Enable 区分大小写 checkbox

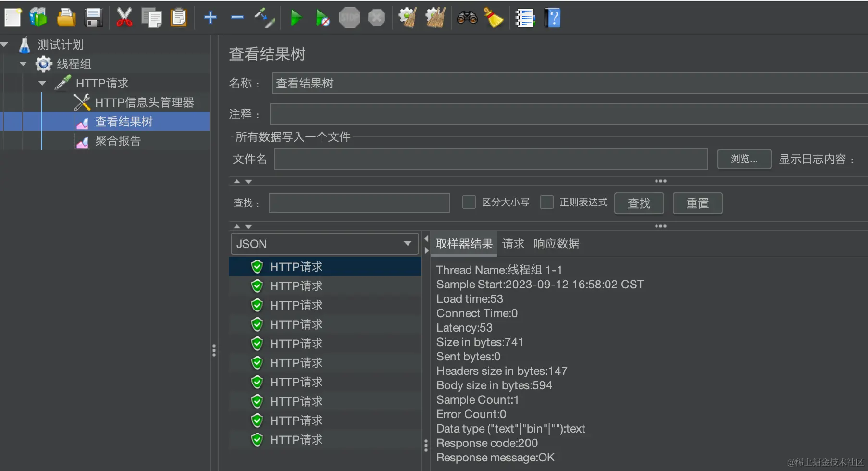pyautogui.click(x=469, y=202)
